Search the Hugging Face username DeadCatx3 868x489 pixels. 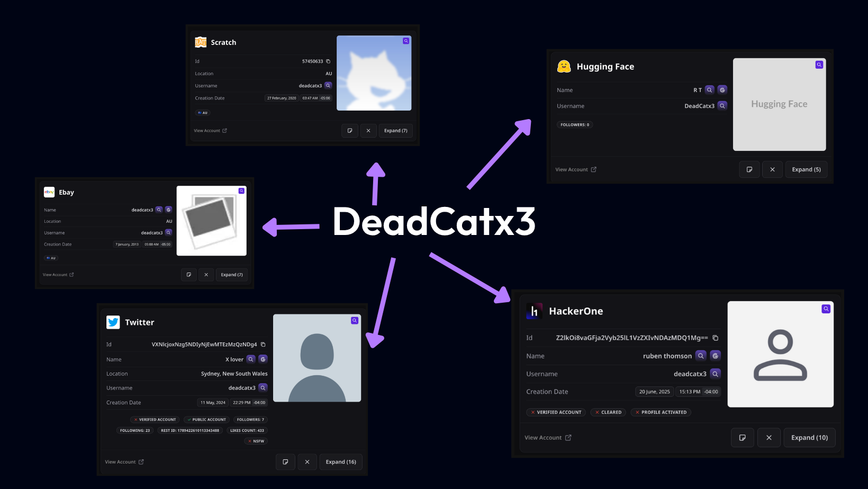click(x=722, y=106)
